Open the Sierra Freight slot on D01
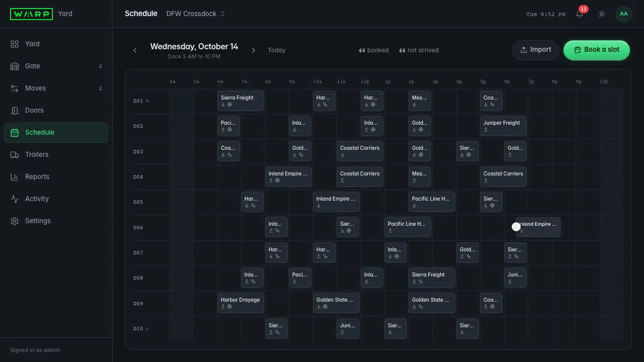 coord(240,101)
